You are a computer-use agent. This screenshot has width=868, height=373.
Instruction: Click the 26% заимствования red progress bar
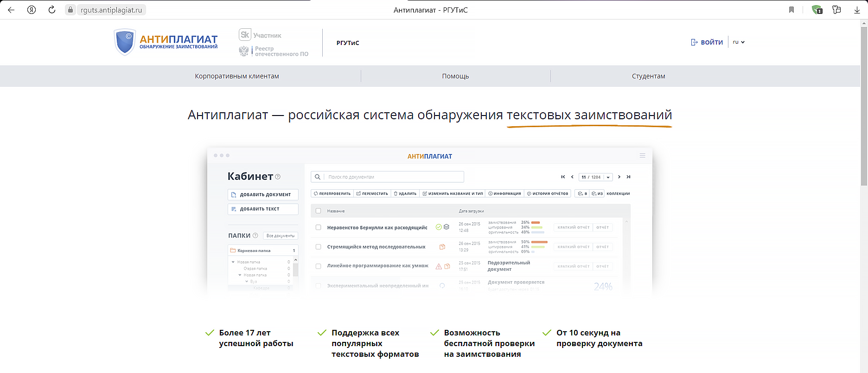click(536, 222)
